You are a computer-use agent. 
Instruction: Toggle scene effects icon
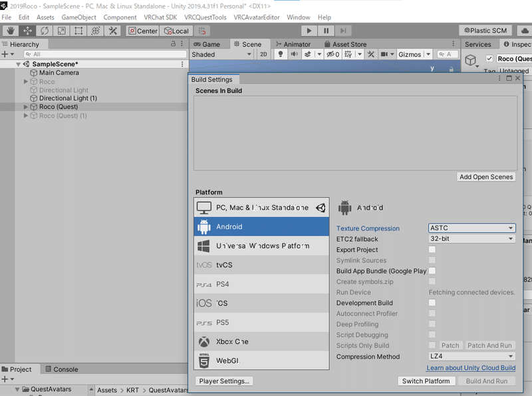click(308, 54)
